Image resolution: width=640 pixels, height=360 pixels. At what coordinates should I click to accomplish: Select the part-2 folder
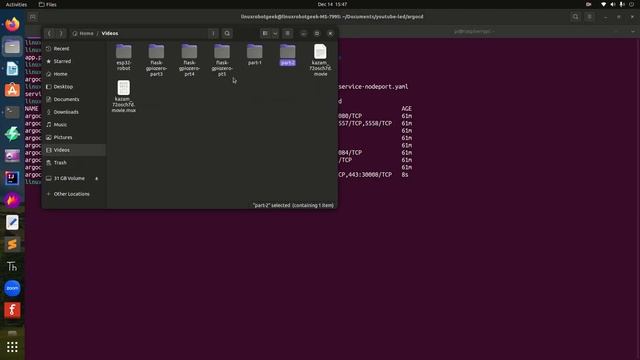click(288, 54)
